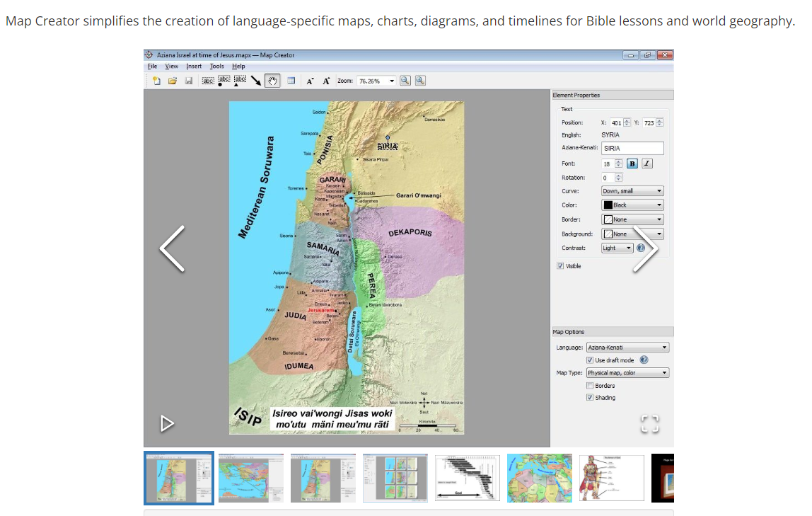
Task: Open the table insertion tool
Action: (291, 80)
